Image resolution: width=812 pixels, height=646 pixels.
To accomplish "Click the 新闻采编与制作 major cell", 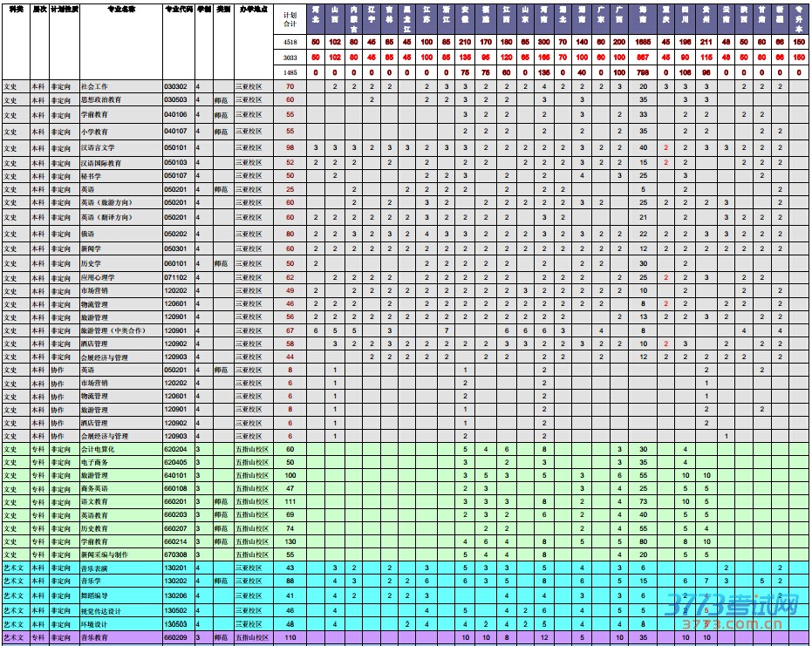I will pos(103,554).
